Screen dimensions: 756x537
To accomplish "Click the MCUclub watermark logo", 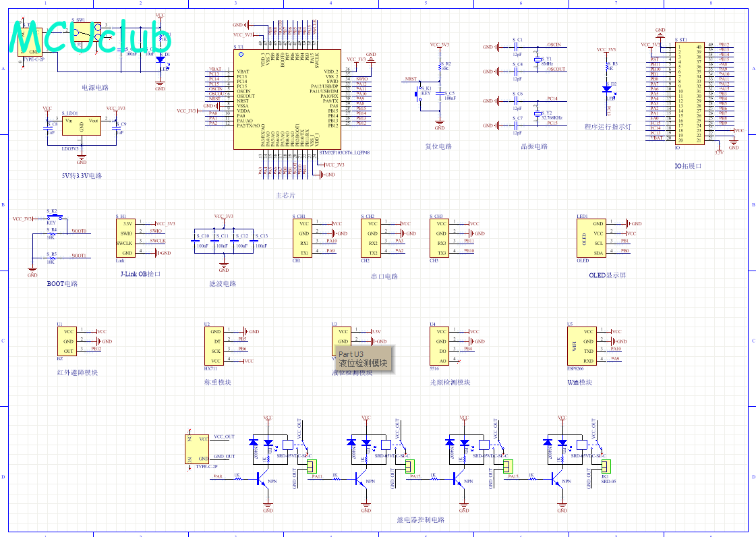I will click(90, 37).
